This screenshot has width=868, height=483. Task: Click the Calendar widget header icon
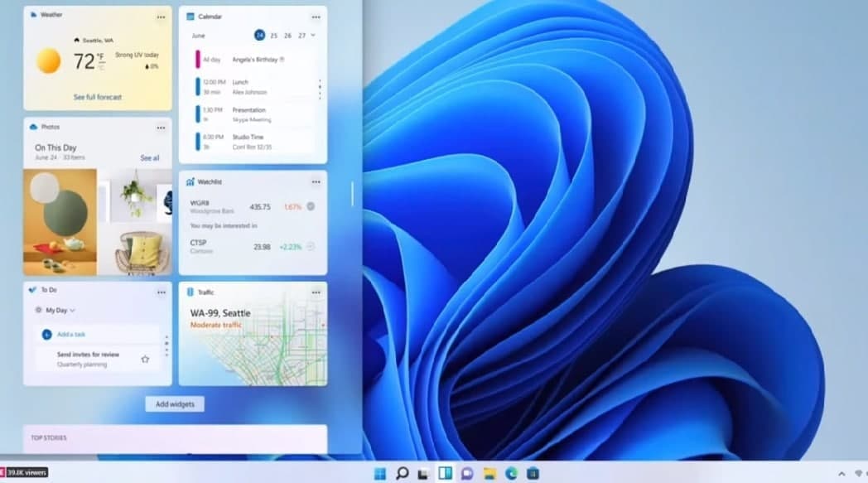pos(190,17)
